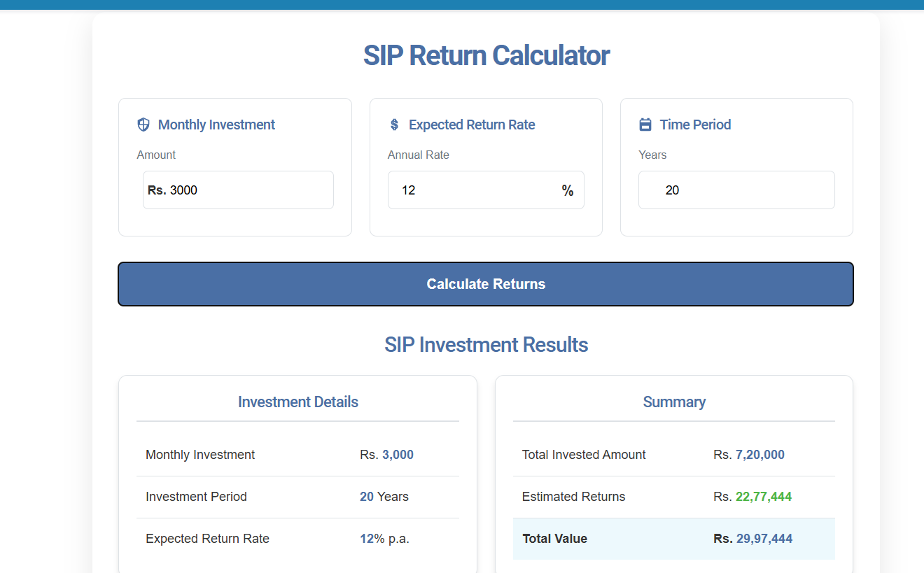Select the Monthly Investment value Rs. 3,000
The image size is (924, 573).
click(x=386, y=454)
